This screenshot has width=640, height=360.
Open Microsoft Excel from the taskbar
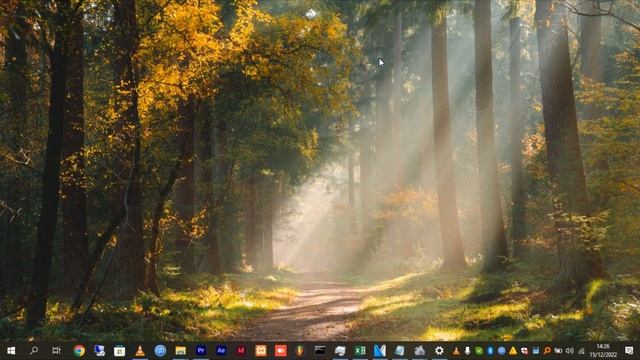[360, 351]
